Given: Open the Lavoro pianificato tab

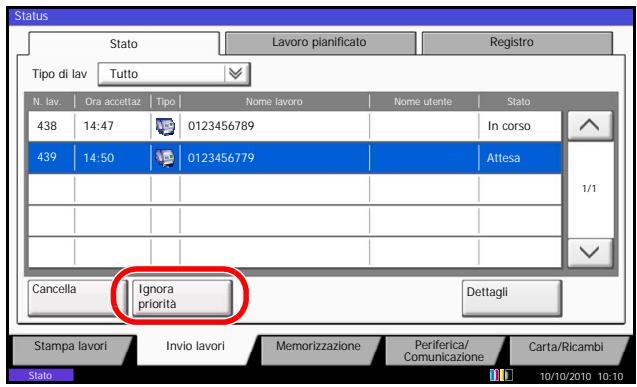Looking at the screenshot, I should tap(320, 43).
